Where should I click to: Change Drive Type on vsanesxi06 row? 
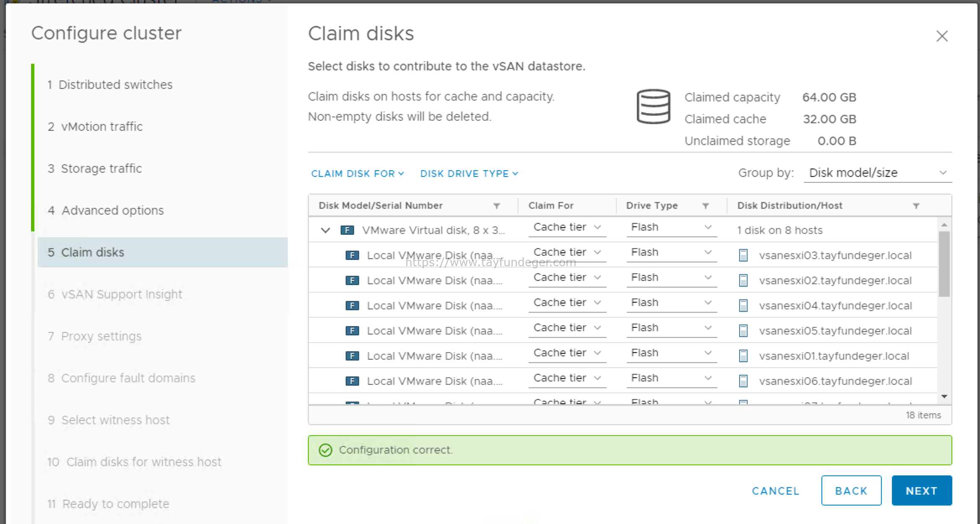click(x=672, y=379)
